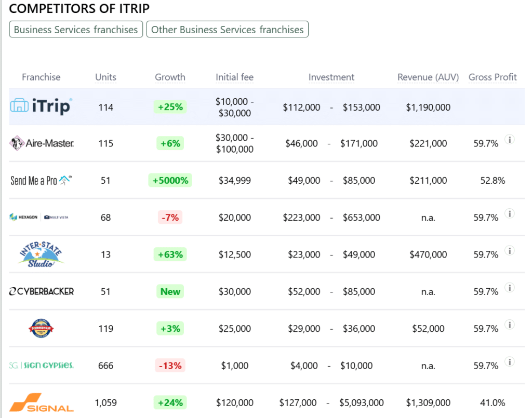Image resolution: width=532 pixels, height=418 pixels.
Task: Open Business Services franchises category
Action: (x=76, y=30)
